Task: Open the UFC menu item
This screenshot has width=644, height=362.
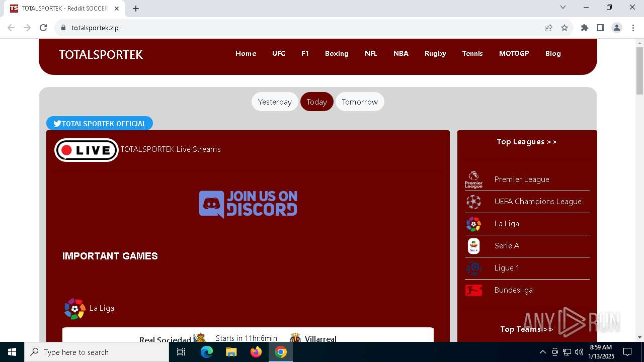Action: coord(279,53)
